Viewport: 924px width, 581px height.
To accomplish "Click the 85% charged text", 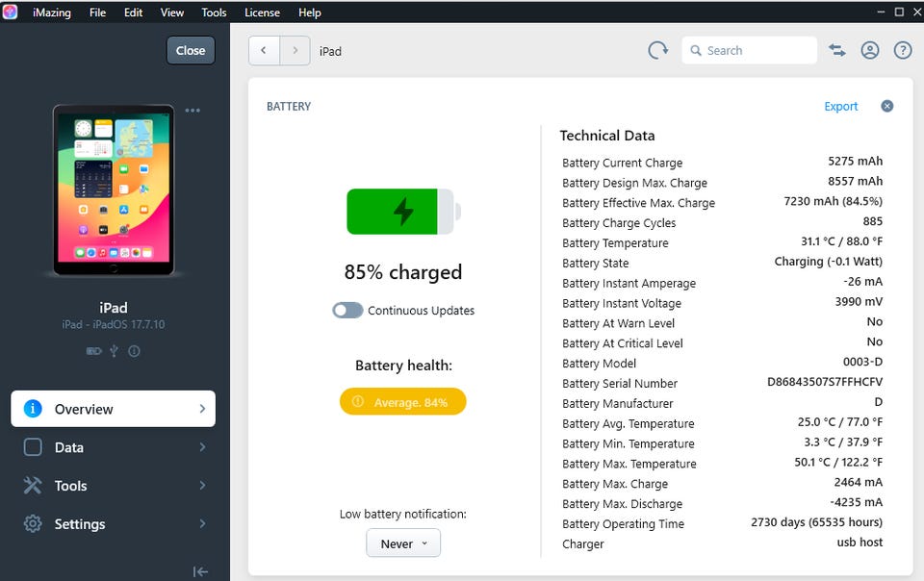I will [403, 272].
